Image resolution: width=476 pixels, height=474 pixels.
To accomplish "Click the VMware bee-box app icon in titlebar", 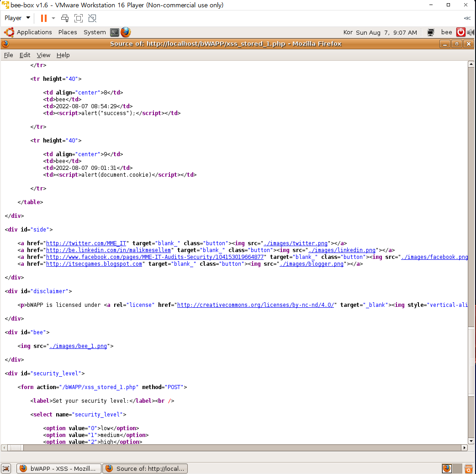I will tap(5, 5).
